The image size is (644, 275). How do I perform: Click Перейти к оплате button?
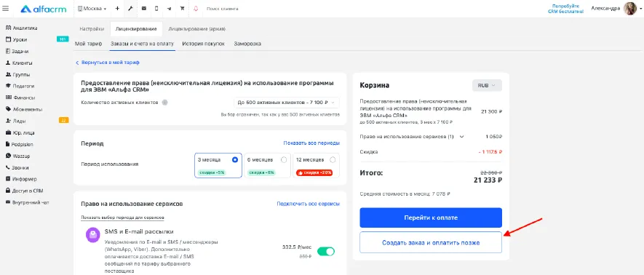pyautogui.click(x=431, y=218)
